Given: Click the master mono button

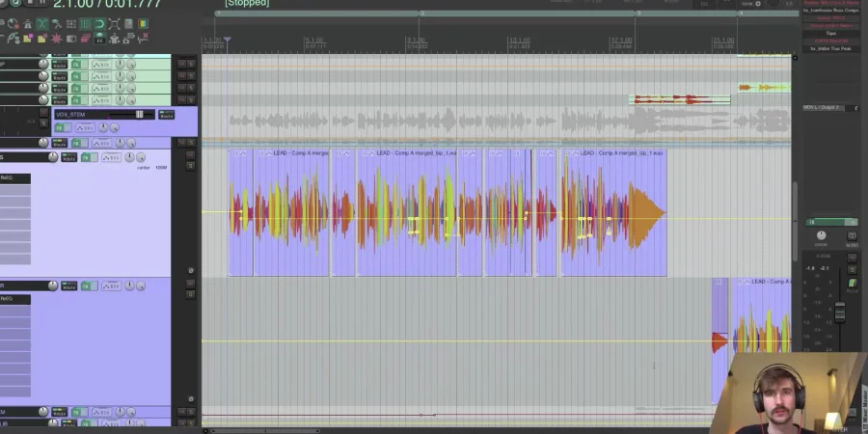Looking at the screenshot, I should point(852,236).
